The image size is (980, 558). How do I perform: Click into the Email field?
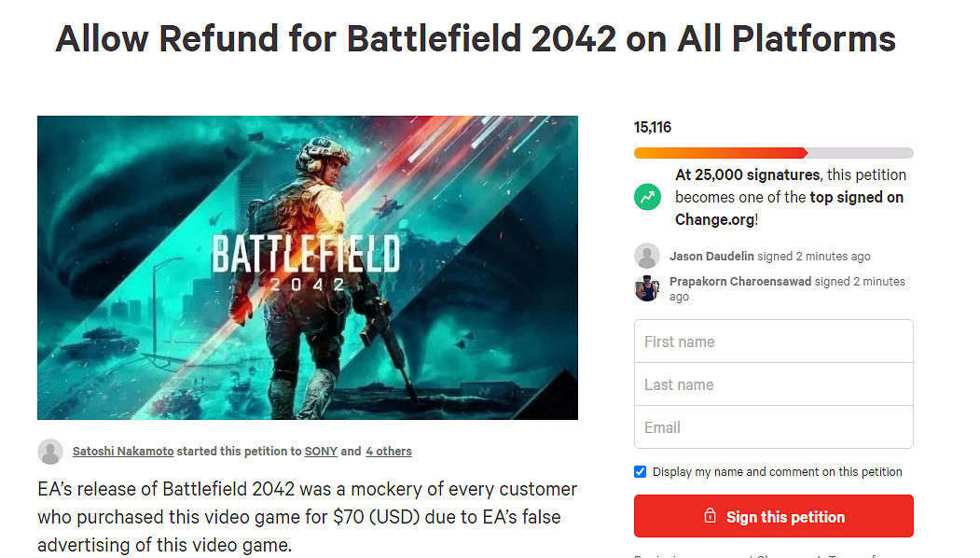[773, 427]
